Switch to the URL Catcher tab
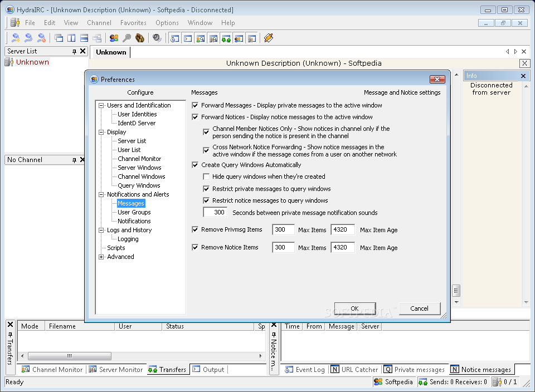Viewport: 535px width, 392px height. (x=355, y=370)
